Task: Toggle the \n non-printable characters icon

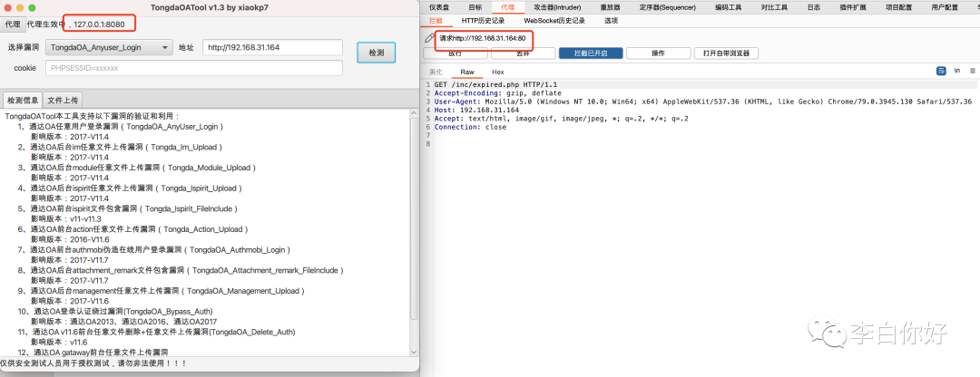Action: [x=957, y=72]
